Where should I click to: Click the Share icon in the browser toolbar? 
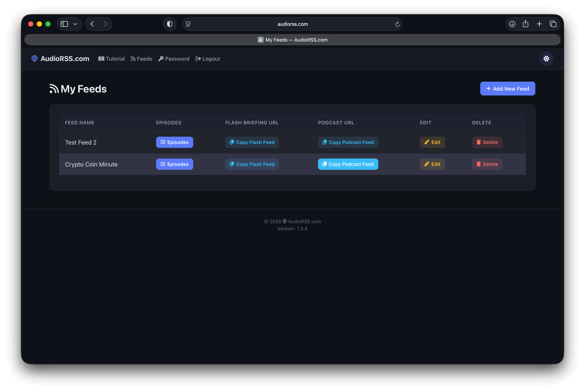526,24
